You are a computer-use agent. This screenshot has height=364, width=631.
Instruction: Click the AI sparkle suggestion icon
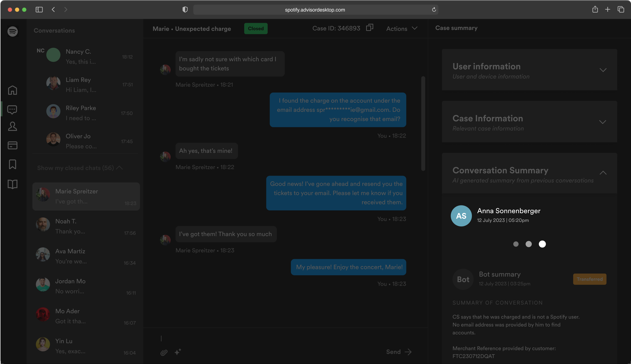[x=178, y=352]
